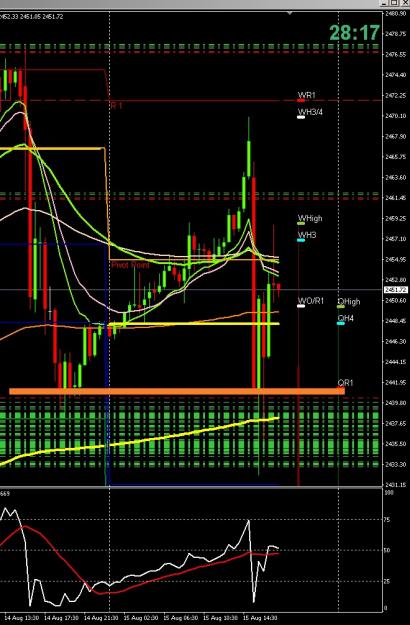Click the price scale value 2431.15
This screenshot has height=625, width=410.
[396, 485]
